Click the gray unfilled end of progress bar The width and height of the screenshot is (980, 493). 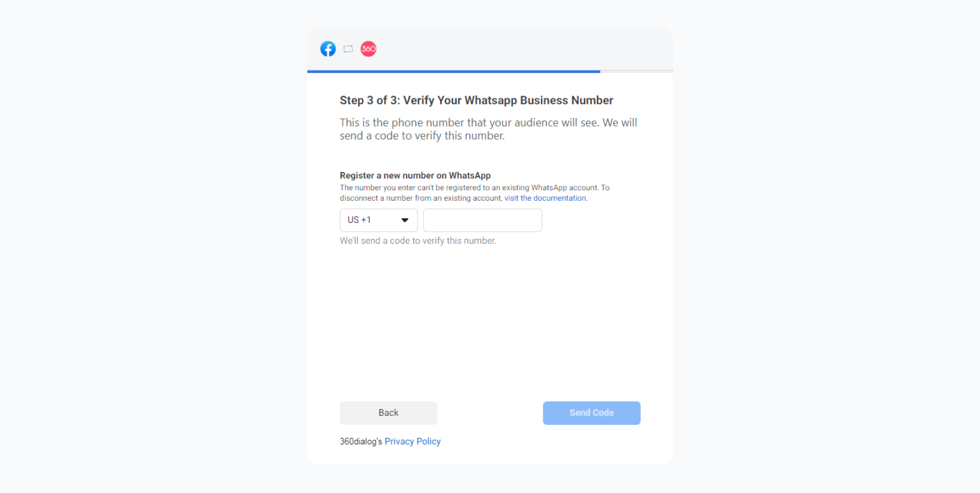637,71
